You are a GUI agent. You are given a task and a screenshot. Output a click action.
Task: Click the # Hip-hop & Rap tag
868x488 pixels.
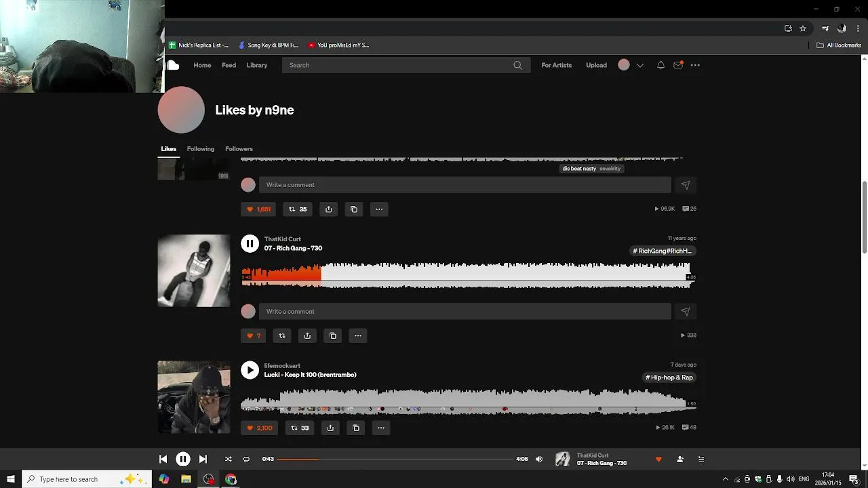(669, 378)
